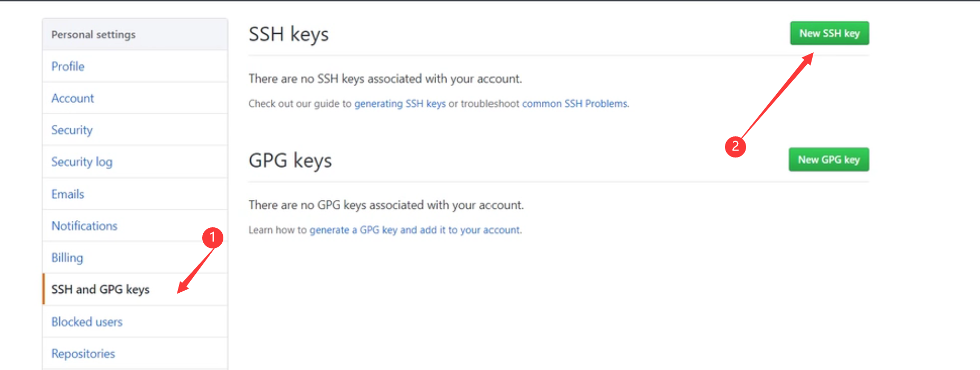Image resolution: width=980 pixels, height=370 pixels.
Task: Open Blocked users settings
Action: tap(87, 322)
